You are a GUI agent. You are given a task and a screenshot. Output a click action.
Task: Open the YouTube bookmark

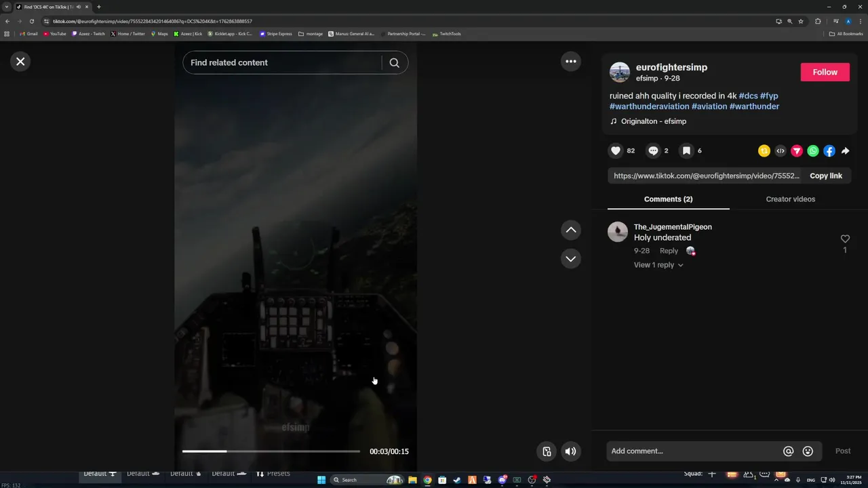coord(55,34)
